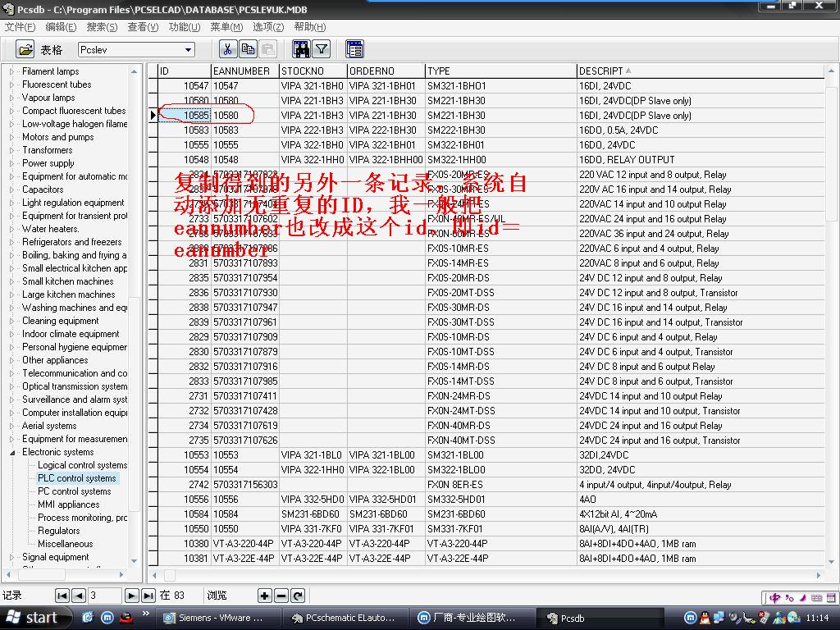Click the refresh record button

pyautogui.click(x=298, y=596)
